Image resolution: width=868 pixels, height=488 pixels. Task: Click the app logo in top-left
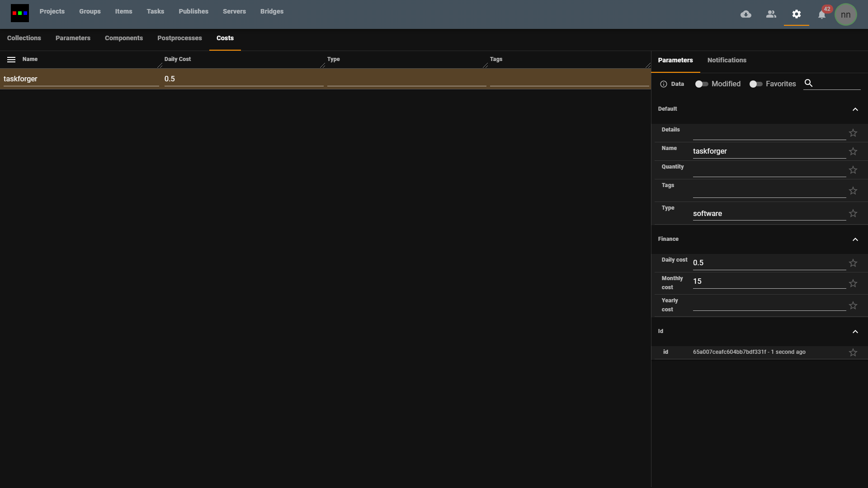click(x=20, y=13)
